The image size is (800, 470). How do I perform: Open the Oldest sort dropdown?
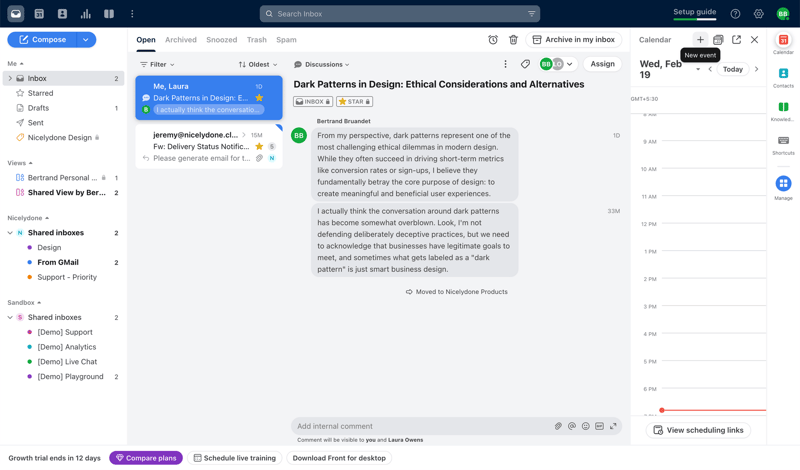257,64
